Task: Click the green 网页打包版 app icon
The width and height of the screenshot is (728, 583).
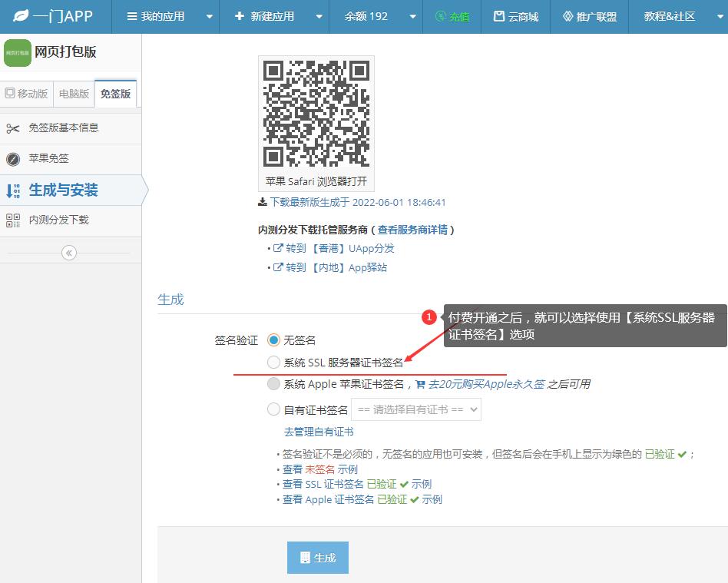Action: click(17, 52)
